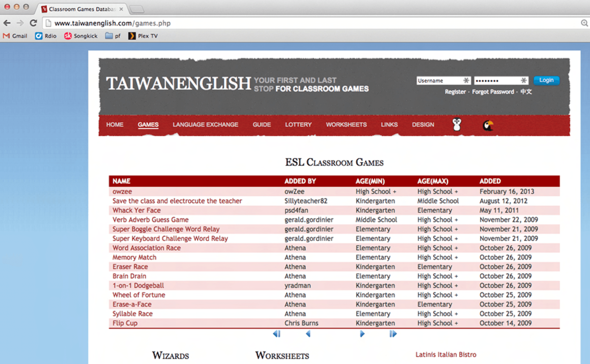Open the Songkick bookmark
This screenshot has width=590, height=364.
click(81, 36)
